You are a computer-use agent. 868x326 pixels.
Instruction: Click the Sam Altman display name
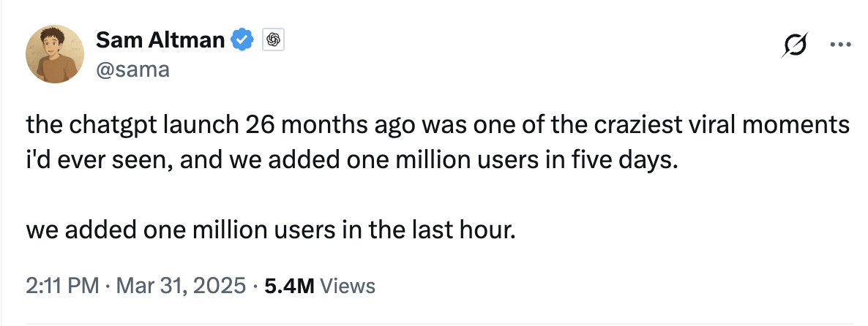point(160,40)
